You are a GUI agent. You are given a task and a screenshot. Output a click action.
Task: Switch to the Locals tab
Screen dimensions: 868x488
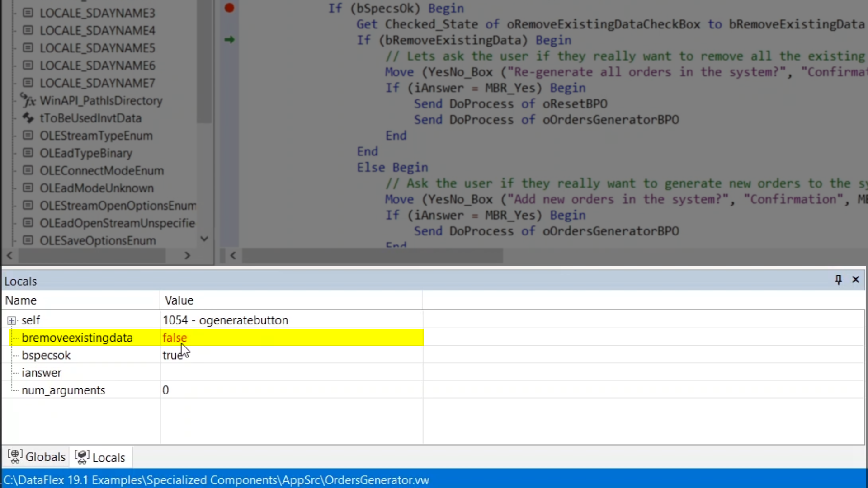click(x=108, y=458)
